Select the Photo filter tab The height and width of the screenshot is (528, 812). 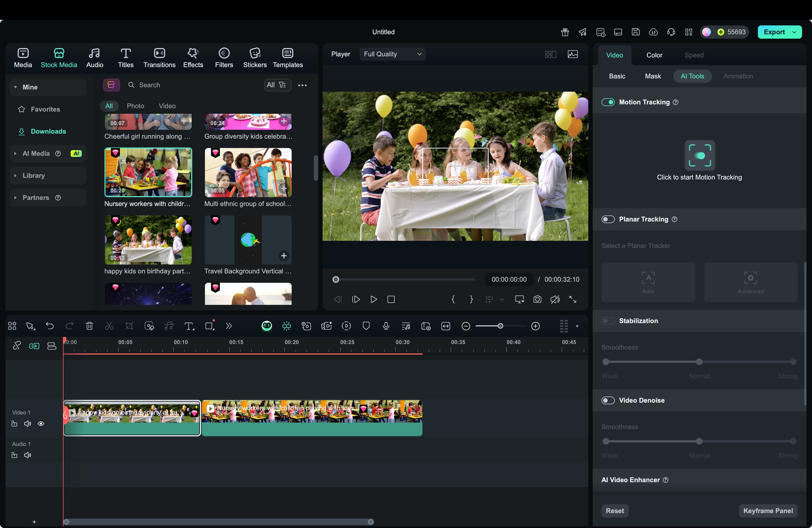point(135,106)
